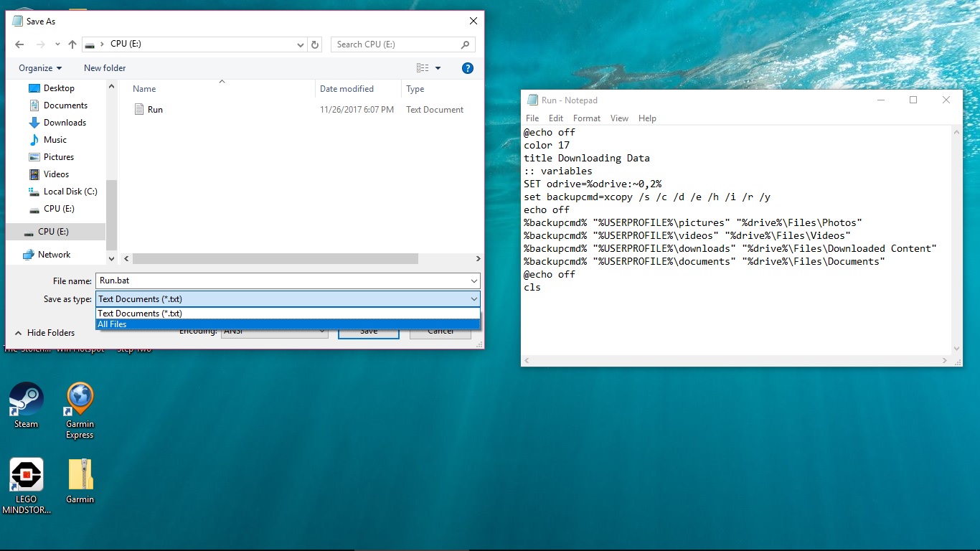This screenshot has width=980, height=551.
Task: Select Text Documents (*.txt) option
Action: [288, 314]
